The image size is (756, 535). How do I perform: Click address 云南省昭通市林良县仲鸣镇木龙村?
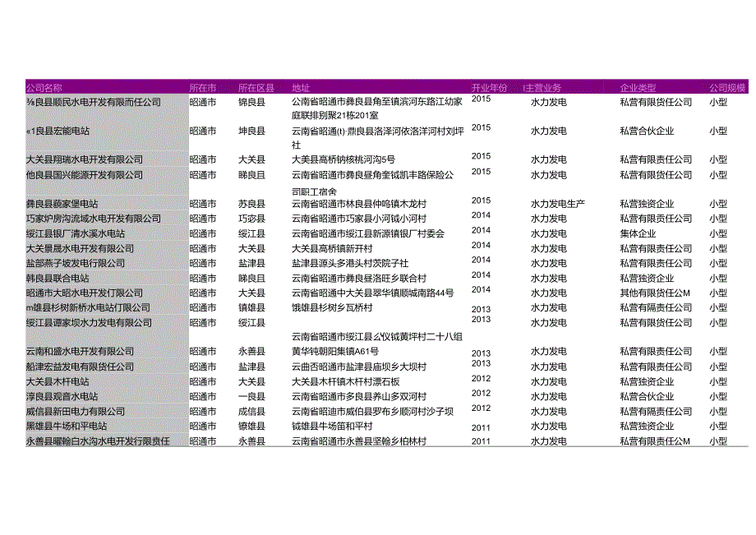(359, 204)
